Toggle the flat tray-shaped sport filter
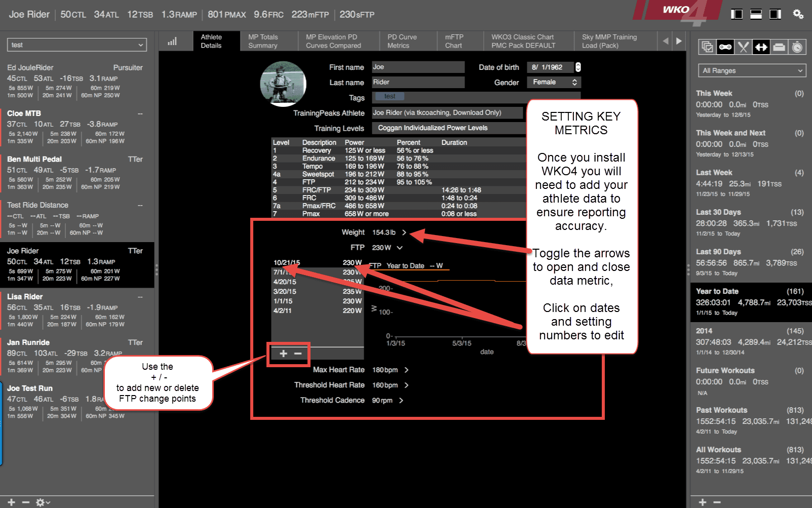 click(779, 47)
